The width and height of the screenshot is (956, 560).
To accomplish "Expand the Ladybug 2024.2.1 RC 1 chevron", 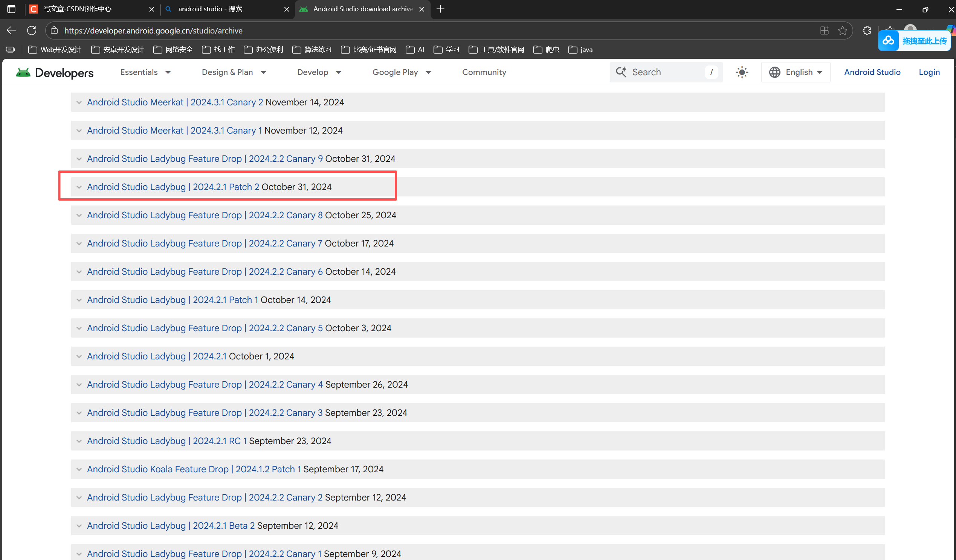I will (x=79, y=441).
